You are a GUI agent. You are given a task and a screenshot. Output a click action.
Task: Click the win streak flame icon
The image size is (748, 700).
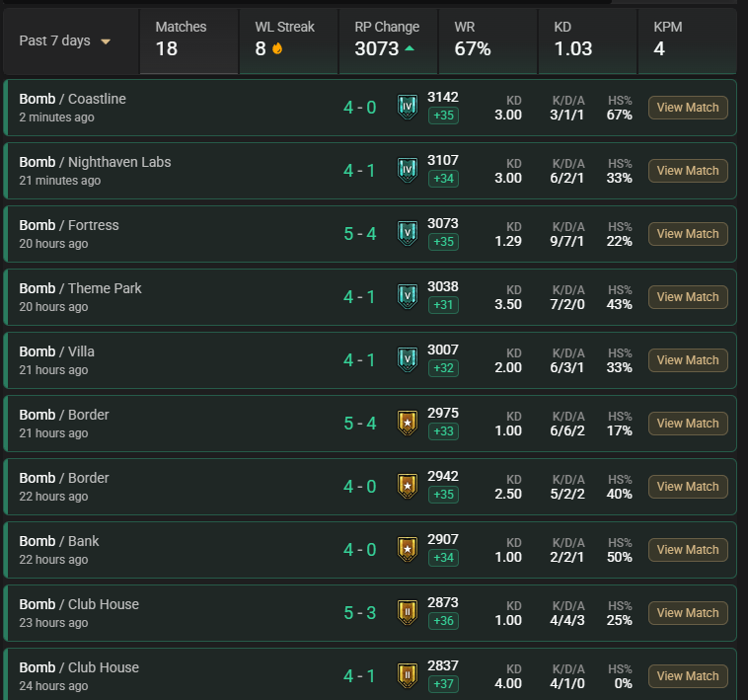tap(277, 48)
